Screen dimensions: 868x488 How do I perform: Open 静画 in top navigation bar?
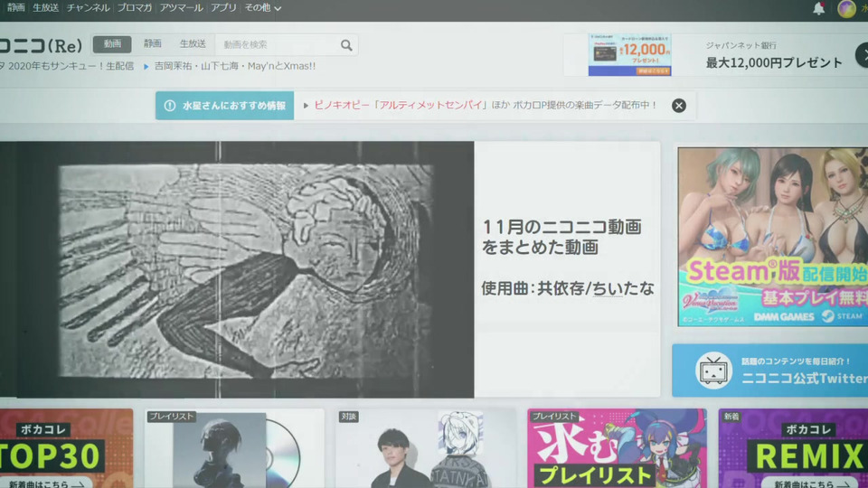(15, 8)
